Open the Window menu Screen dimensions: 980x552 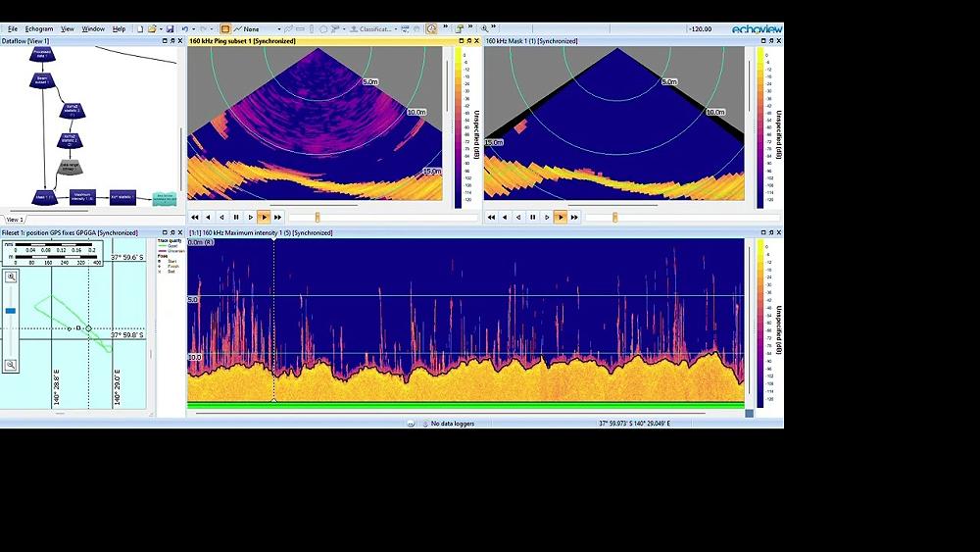pyautogui.click(x=93, y=29)
